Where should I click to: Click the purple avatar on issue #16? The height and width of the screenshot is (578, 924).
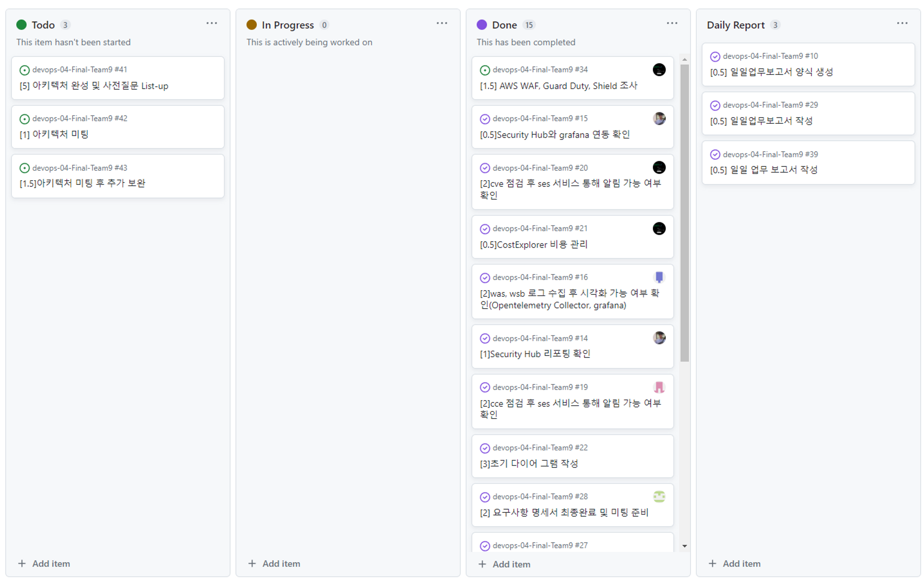point(659,277)
